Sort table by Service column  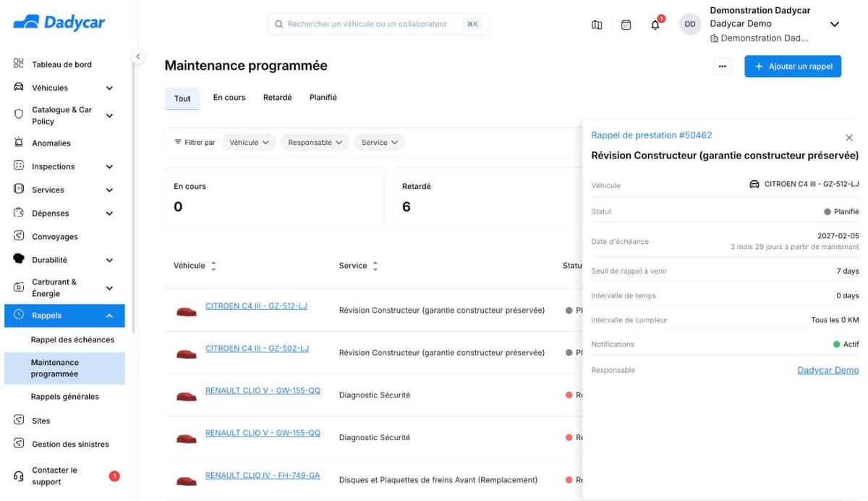pos(375,266)
